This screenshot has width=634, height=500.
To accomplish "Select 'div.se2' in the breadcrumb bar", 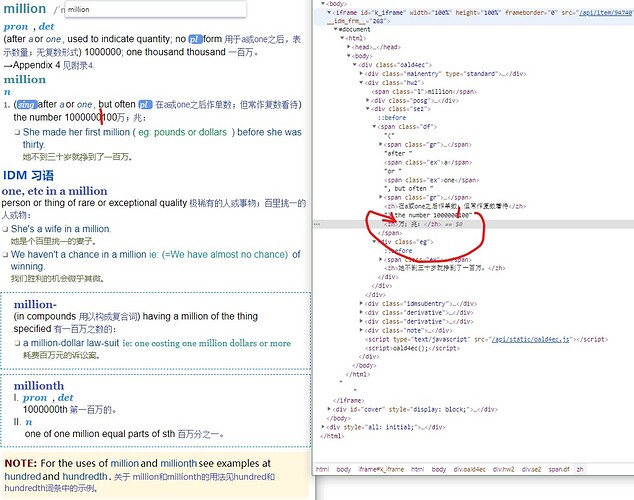I will coord(531,469).
